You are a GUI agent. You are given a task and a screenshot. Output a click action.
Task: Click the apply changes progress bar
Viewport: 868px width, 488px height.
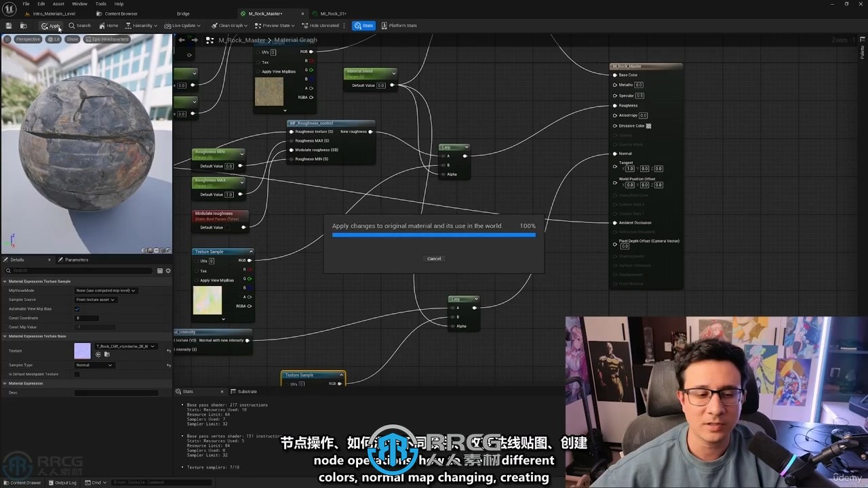[434, 235]
